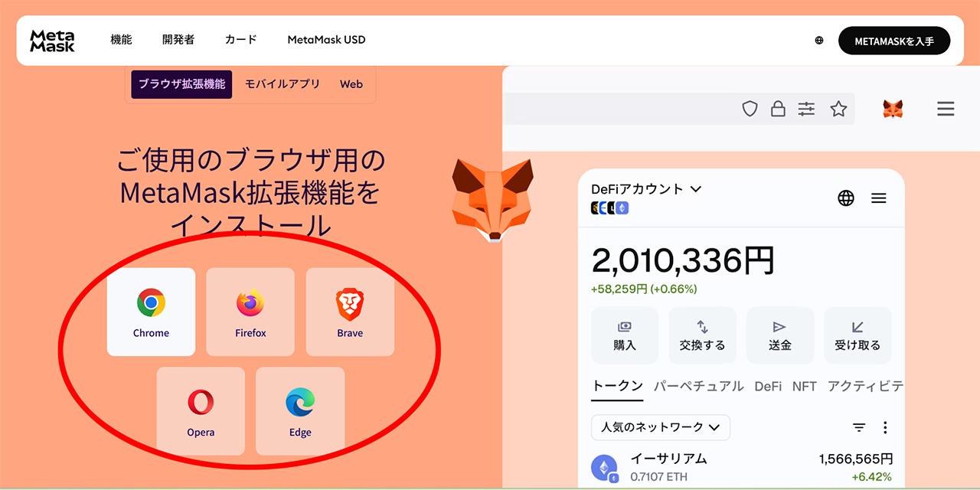Click the 1,566,565円 token value
Viewport: 980px width, 490px height.
(856, 459)
